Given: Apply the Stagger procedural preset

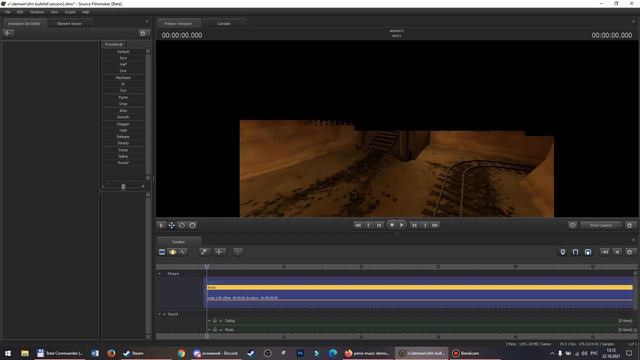Looking at the screenshot, I should click(123, 124).
